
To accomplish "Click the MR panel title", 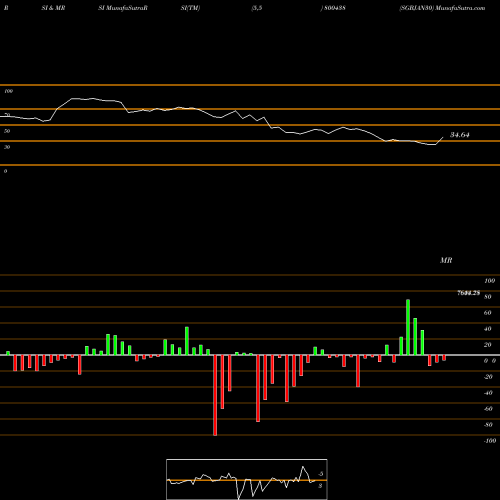I will [x=446, y=260].
